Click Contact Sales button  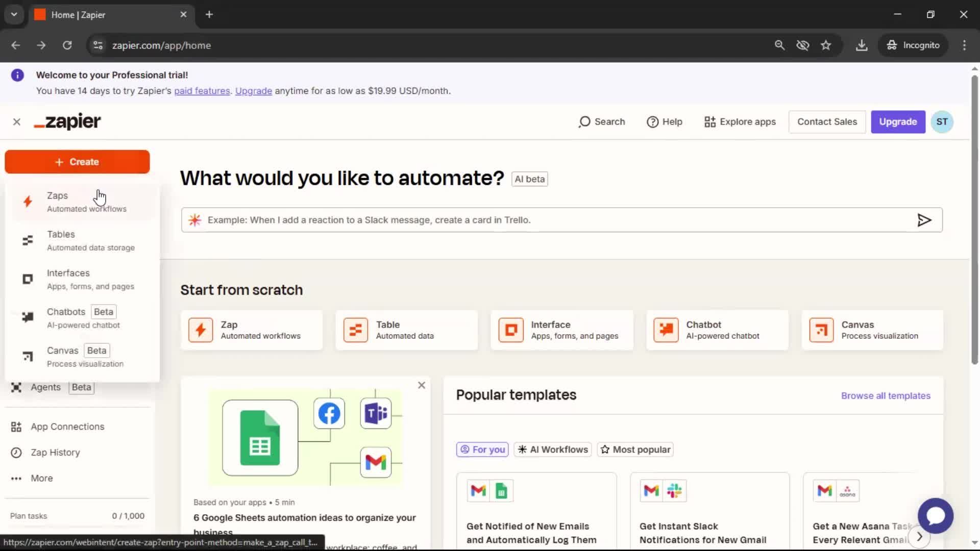[827, 122]
